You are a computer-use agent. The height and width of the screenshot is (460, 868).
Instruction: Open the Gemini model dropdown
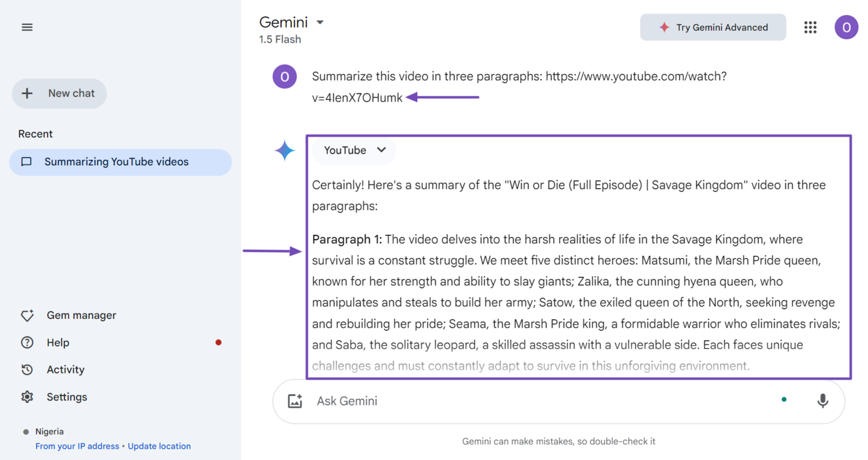(292, 23)
